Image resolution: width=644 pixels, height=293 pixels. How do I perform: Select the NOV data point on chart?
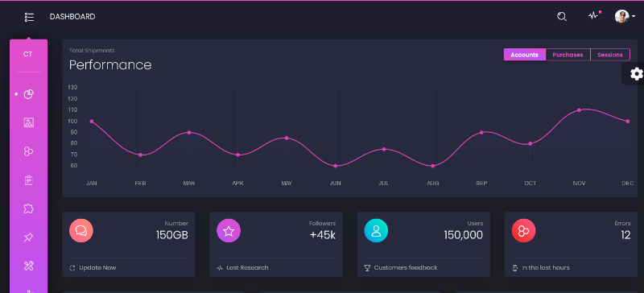tap(579, 110)
